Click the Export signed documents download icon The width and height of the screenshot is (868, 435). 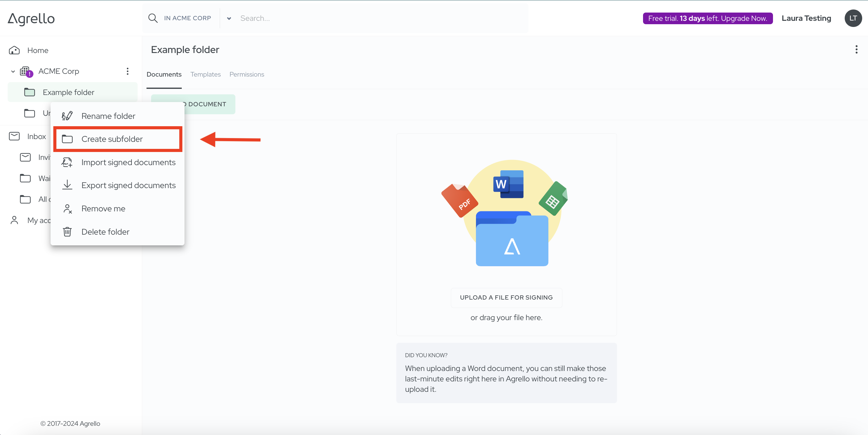pos(67,185)
